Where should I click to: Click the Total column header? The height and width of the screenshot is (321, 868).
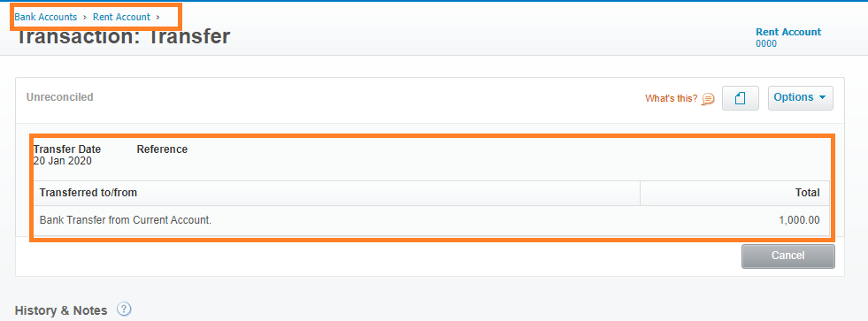(807, 193)
